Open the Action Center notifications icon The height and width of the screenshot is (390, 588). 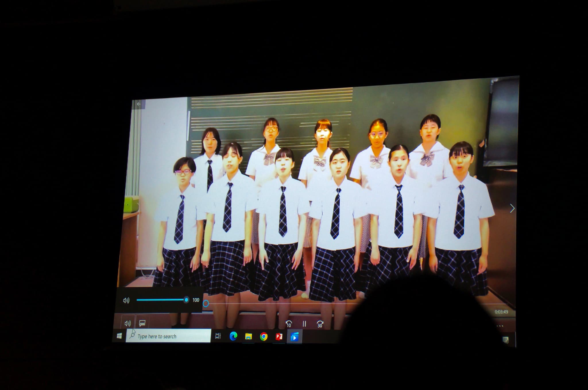pyautogui.click(x=506, y=340)
